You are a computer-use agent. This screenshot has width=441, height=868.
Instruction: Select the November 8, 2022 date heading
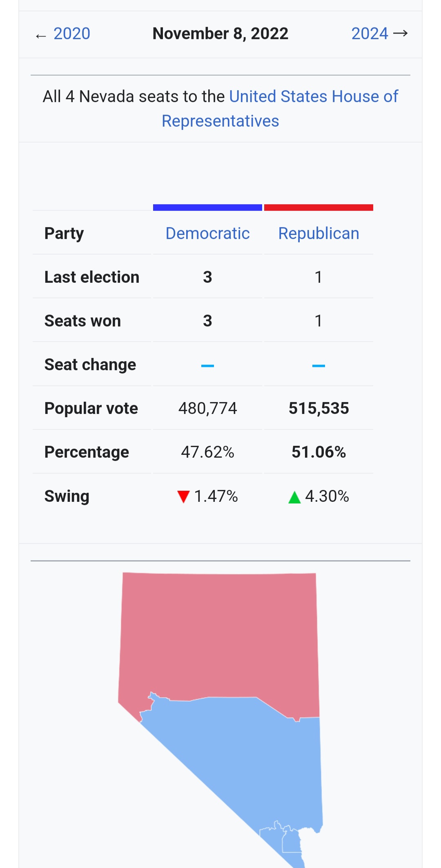pyautogui.click(x=220, y=34)
